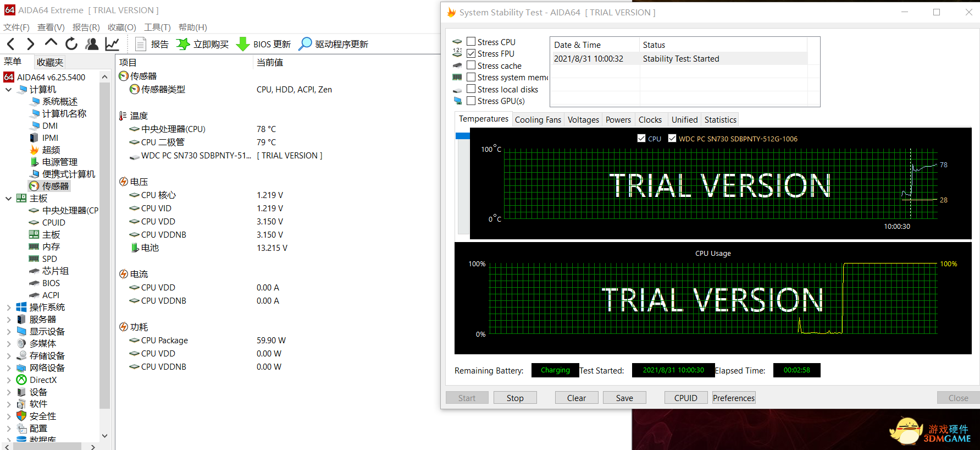Select the IPMI tree item

(50, 138)
